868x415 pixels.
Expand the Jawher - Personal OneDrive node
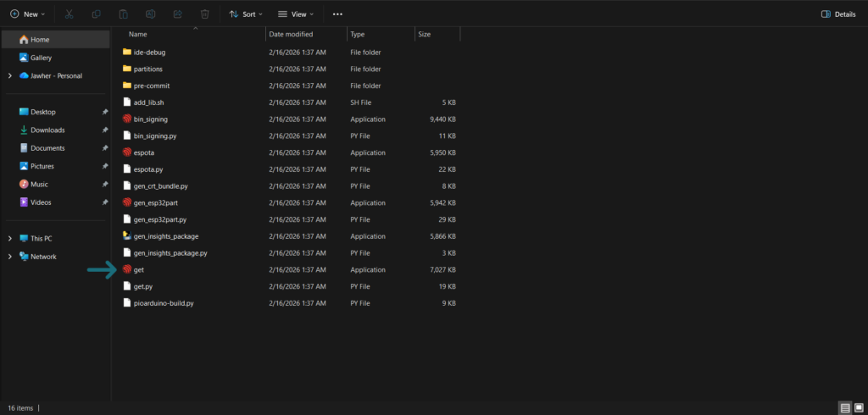(9, 75)
